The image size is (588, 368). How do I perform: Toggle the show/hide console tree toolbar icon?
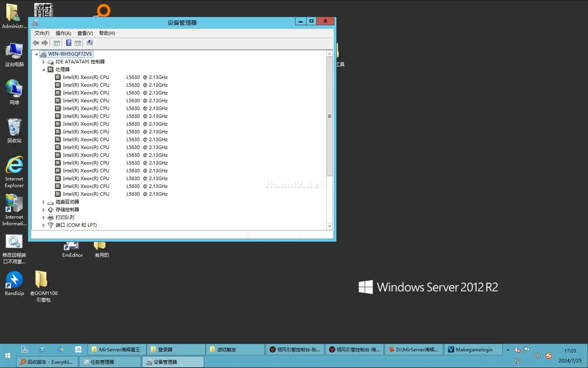(x=57, y=43)
